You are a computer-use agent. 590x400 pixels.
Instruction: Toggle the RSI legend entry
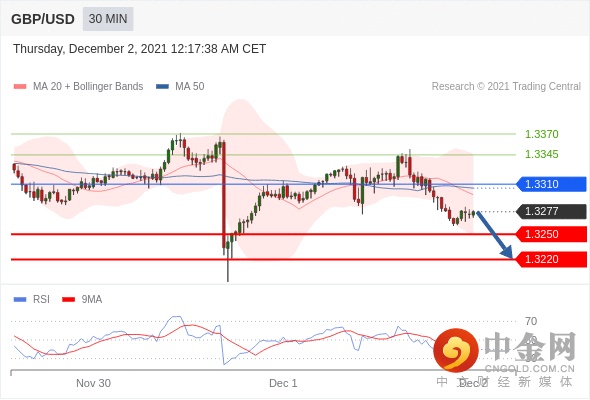[x=32, y=300]
